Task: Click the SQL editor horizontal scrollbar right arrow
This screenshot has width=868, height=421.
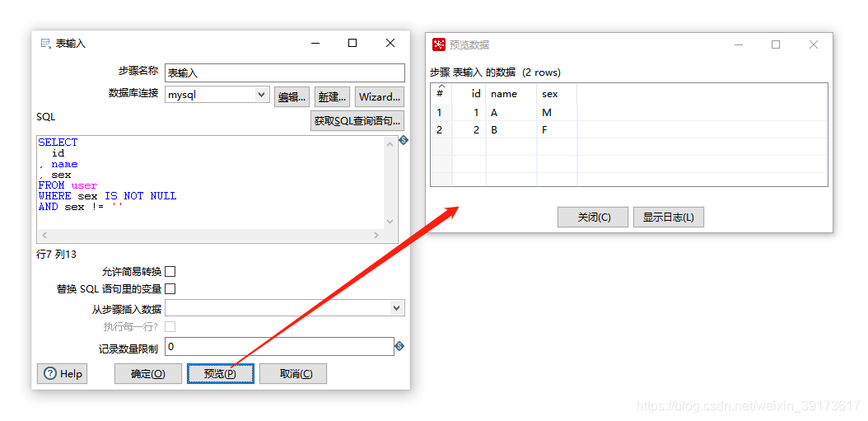Action: tap(376, 236)
